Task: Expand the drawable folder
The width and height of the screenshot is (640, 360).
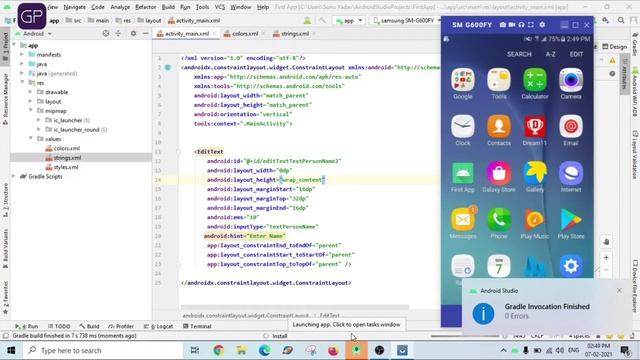Action: click(x=30, y=92)
